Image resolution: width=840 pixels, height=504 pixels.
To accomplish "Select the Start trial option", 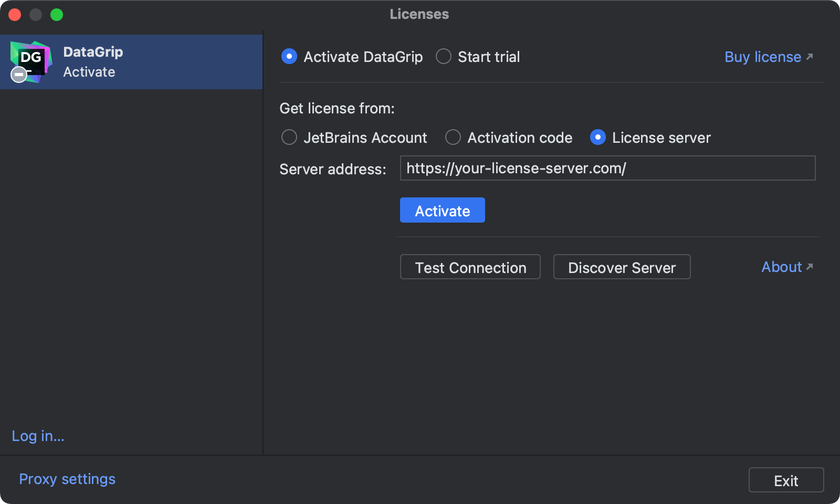I will click(x=443, y=56).
